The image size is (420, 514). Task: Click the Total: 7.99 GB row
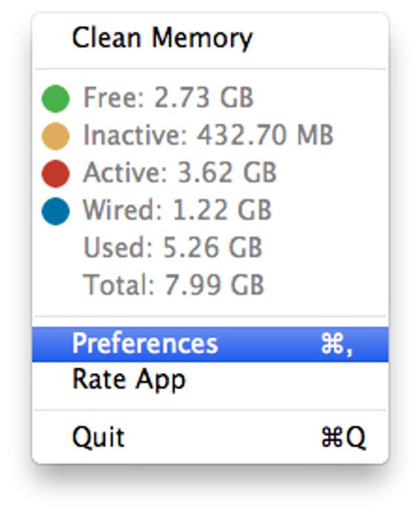(x=174, y=285)
